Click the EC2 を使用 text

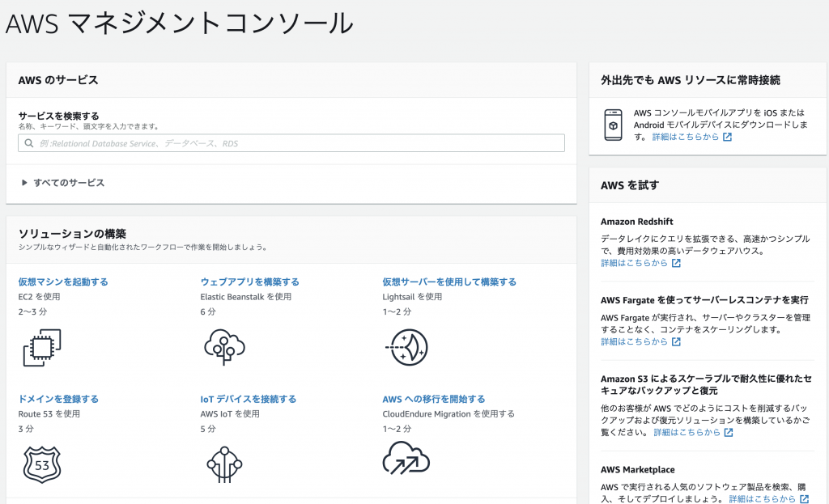point(39,297)
